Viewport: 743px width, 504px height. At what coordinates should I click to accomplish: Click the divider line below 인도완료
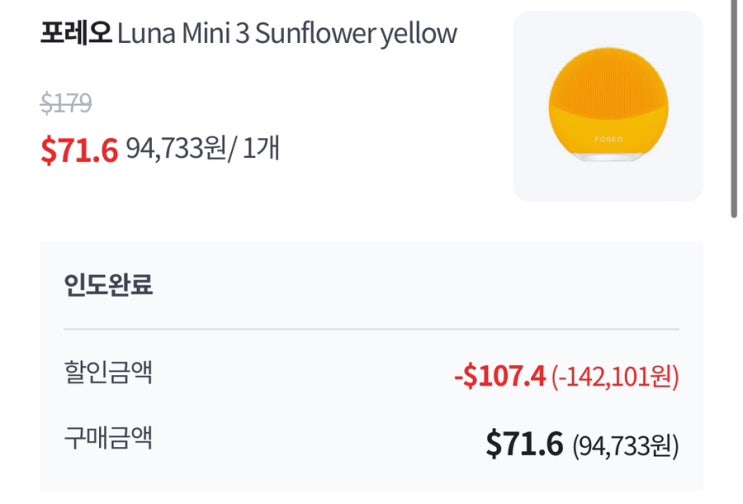(371, 329)
